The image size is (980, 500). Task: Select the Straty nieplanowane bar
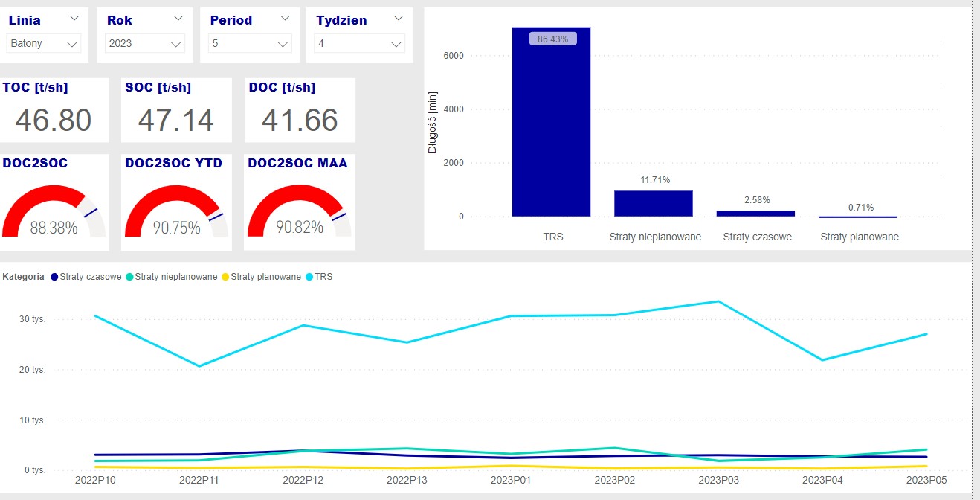(x=653, y=204)
